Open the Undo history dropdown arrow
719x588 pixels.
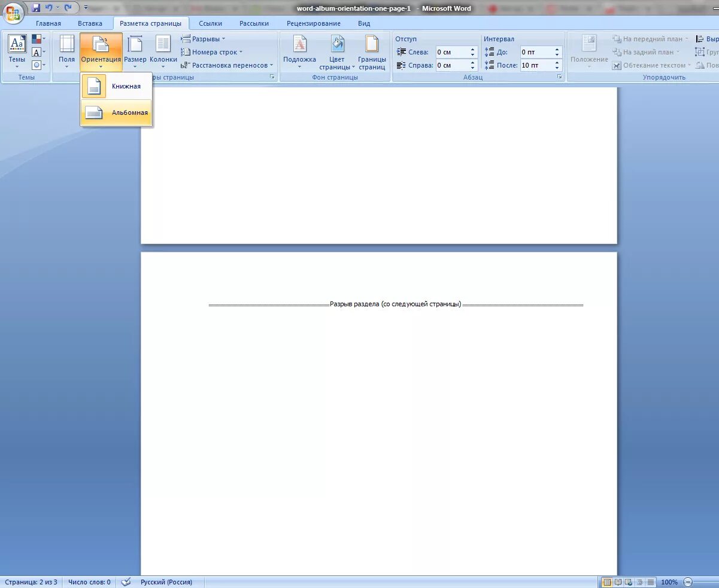pos(57,8)
